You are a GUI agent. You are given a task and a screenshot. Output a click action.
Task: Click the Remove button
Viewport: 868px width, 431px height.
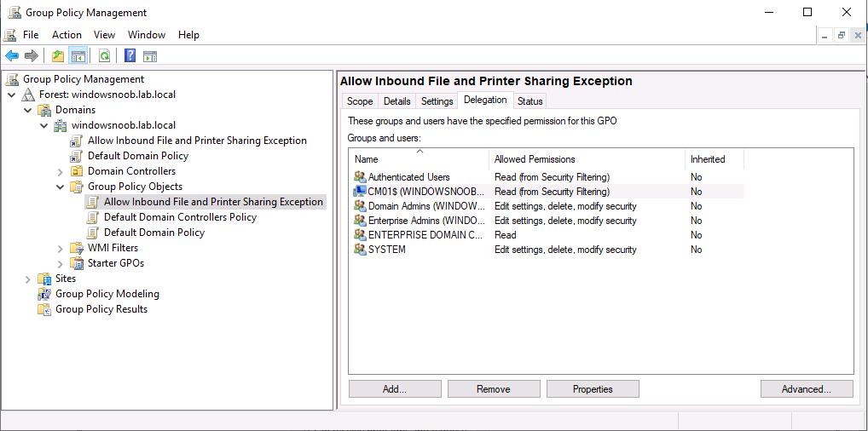493,389
